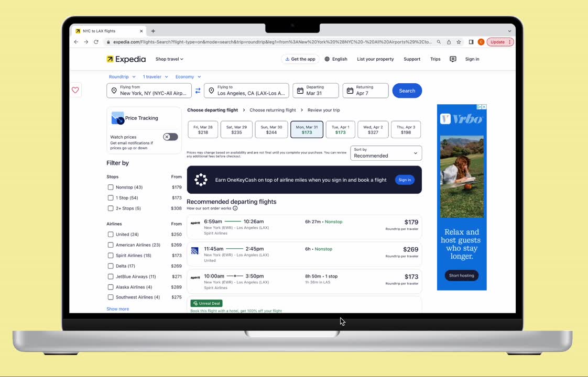Image resolution: width=588 pixels, height=377 pixels.
Task: Click the info icon beside How our sort order works
Action: 235,208
